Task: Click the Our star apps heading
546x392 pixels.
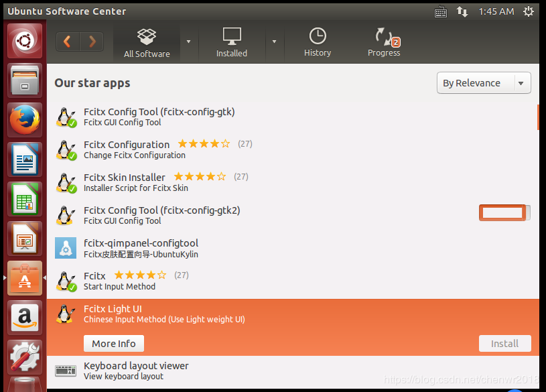Action: pyautogui.click(x=92, y=83)
